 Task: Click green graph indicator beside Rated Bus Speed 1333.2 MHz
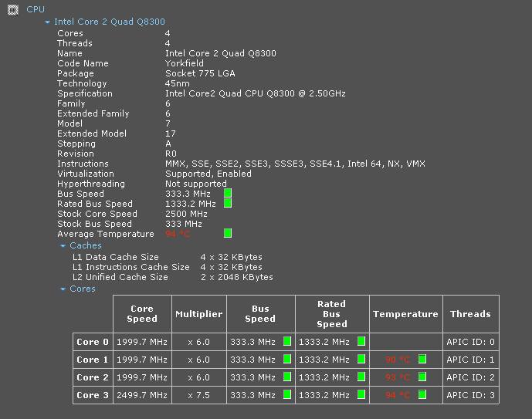pyautogui.click(x=228, y=204)
